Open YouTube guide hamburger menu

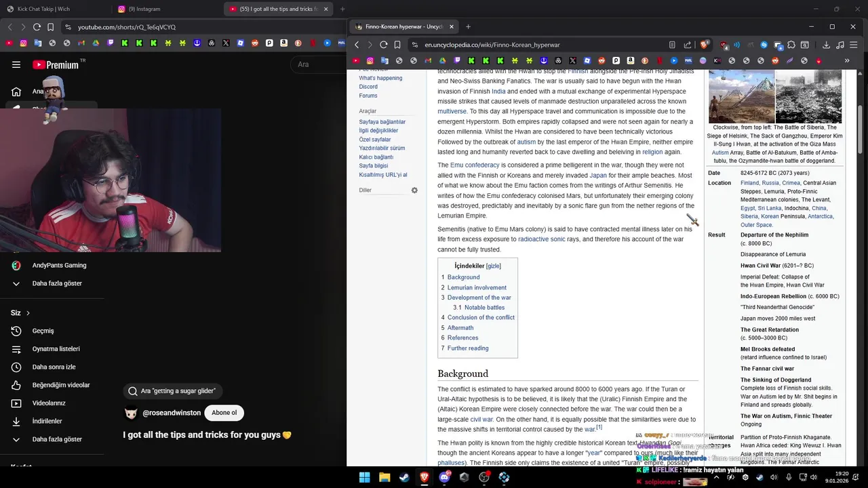(x=16, y=64)
